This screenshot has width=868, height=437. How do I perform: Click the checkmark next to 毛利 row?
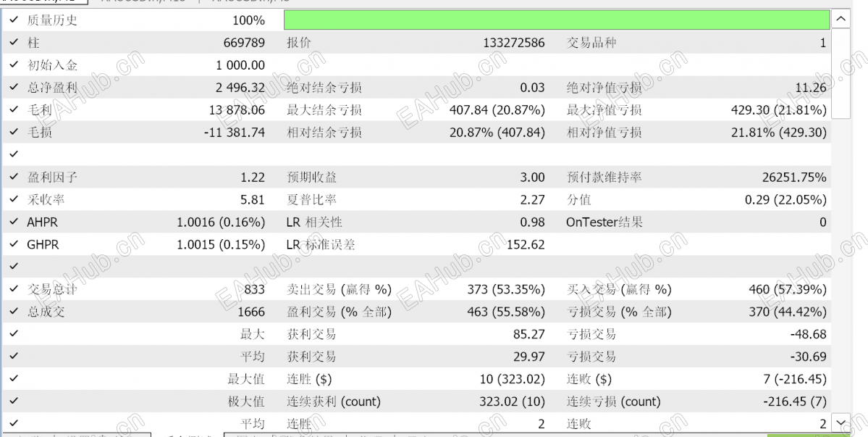[14, 109]
